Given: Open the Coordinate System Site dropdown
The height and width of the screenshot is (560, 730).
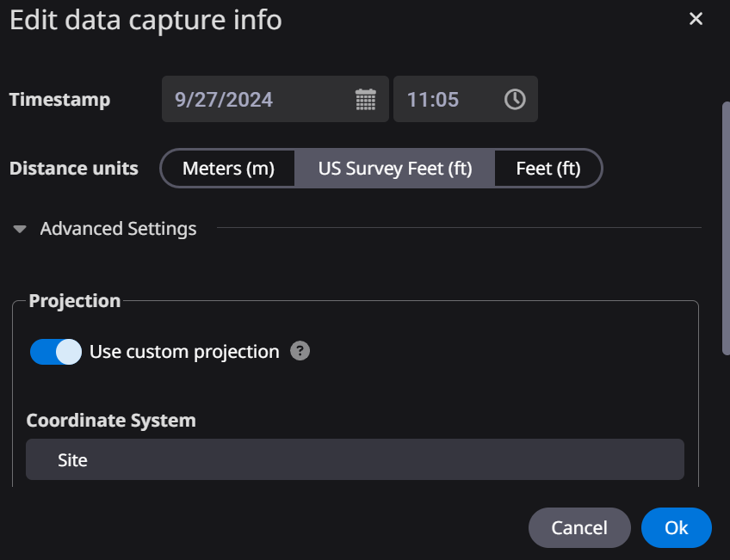Looking at the screenshot, I should 355,459.
